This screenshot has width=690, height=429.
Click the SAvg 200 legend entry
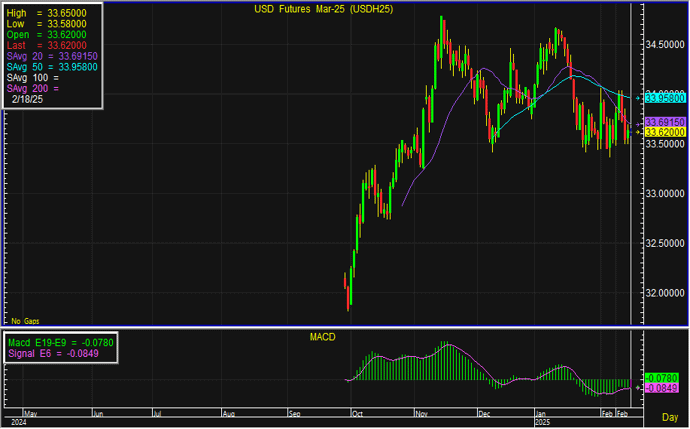coord(34,89)
